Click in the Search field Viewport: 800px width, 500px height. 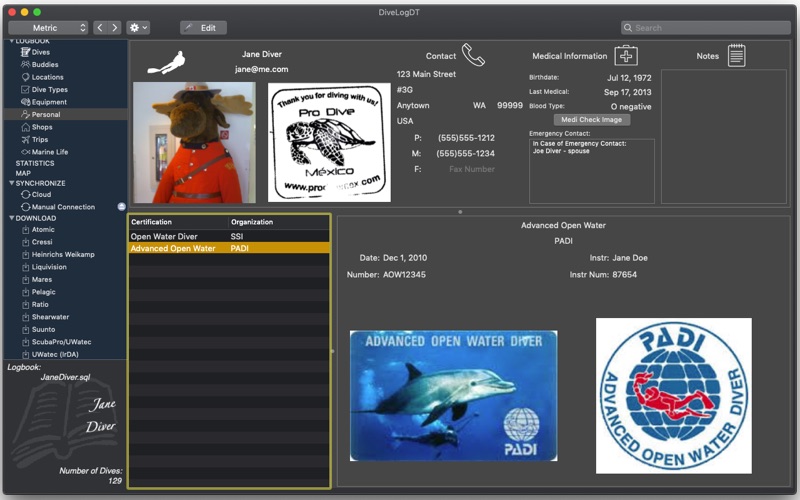coord(706,28)
